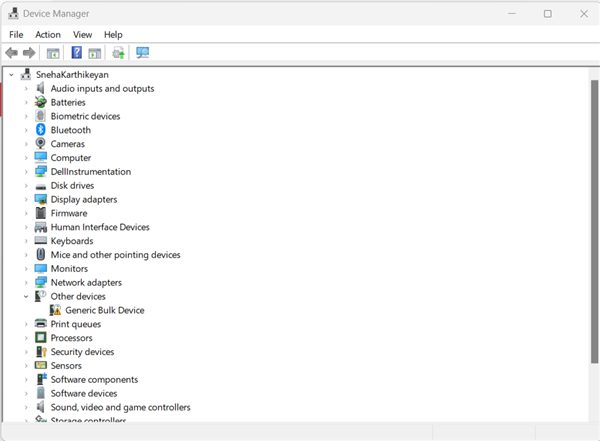
Task: Select the Processors chip icon
Action: coord(41,338)
